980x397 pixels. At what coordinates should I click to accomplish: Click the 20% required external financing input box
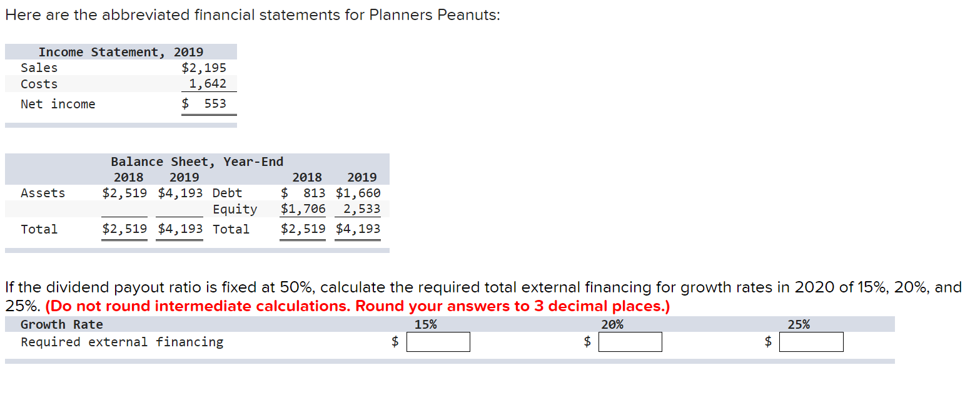click(x=630, y=342)
